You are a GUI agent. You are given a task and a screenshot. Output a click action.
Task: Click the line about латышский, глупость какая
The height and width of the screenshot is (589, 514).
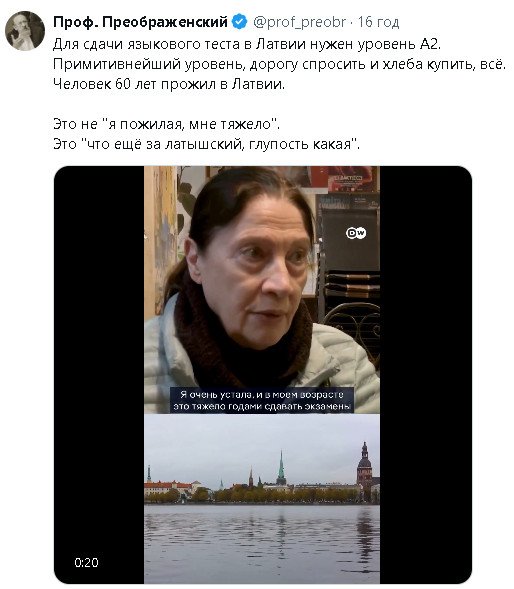(206, 144)
